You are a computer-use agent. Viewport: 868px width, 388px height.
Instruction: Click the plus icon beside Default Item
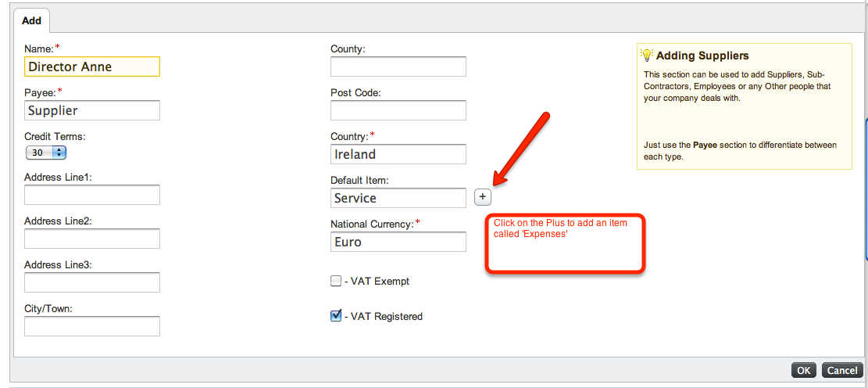pyautogui.click(x=482, y=198)
